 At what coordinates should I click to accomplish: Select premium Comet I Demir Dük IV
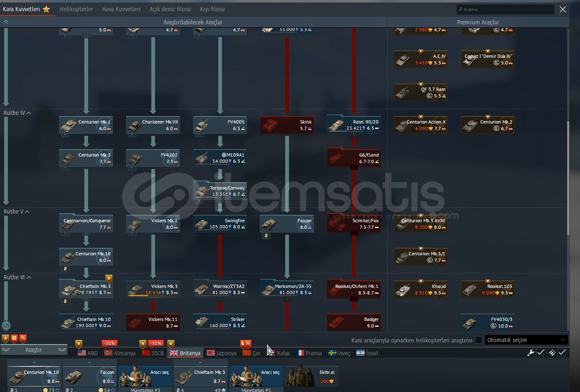[488, 59]
